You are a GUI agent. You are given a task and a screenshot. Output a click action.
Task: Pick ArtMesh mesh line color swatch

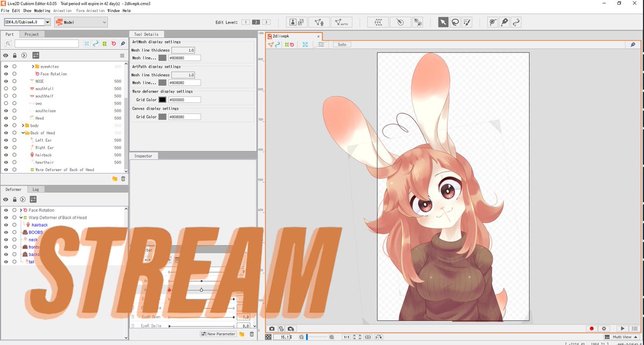162,58
